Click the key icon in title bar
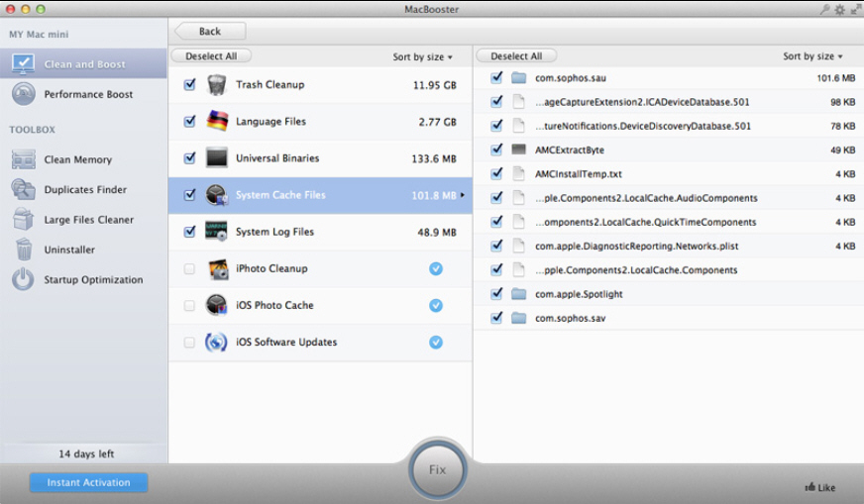This screenshot has width=864, height=504. tap(825, 9)
